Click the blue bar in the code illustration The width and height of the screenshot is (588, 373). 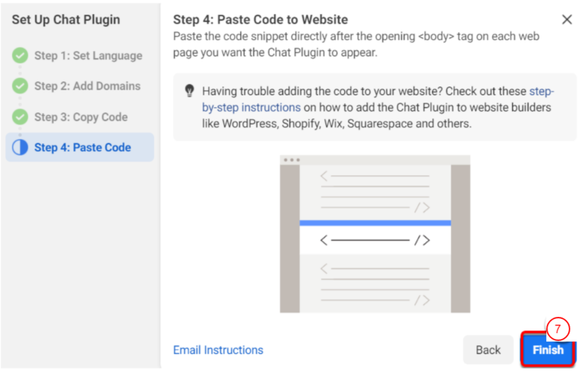[x=375, y=223]
